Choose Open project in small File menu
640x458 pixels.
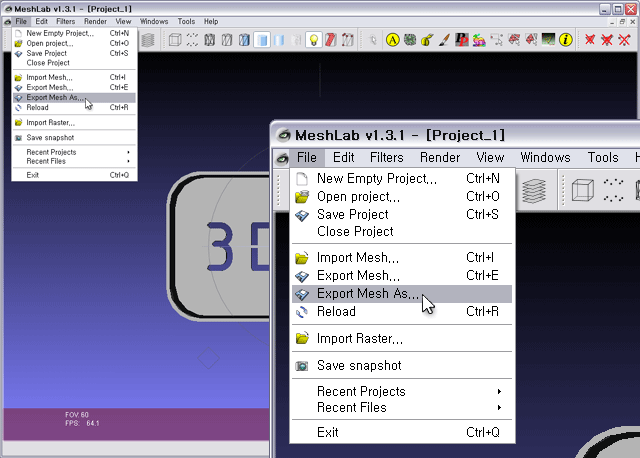(x=74, y=43)
